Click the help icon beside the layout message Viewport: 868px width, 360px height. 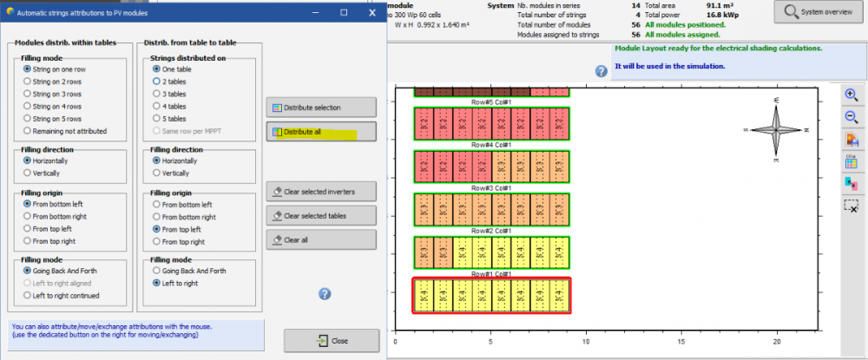601,70
